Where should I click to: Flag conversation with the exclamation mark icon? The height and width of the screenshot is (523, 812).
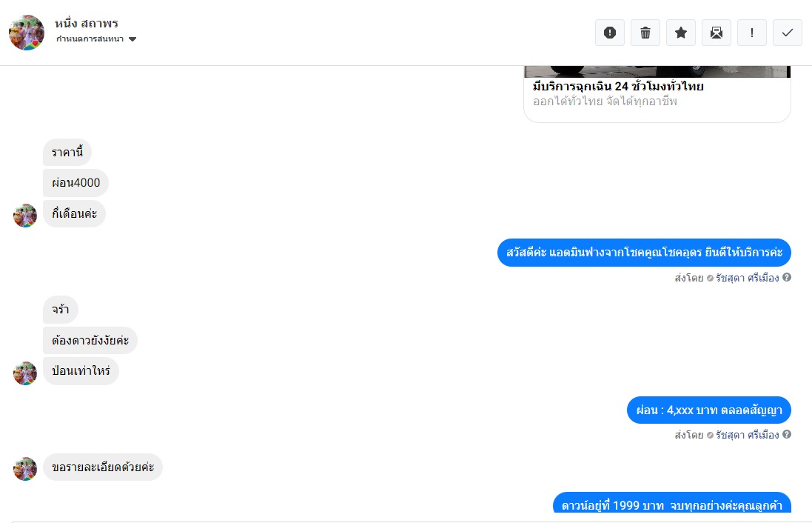coord(752,33)
